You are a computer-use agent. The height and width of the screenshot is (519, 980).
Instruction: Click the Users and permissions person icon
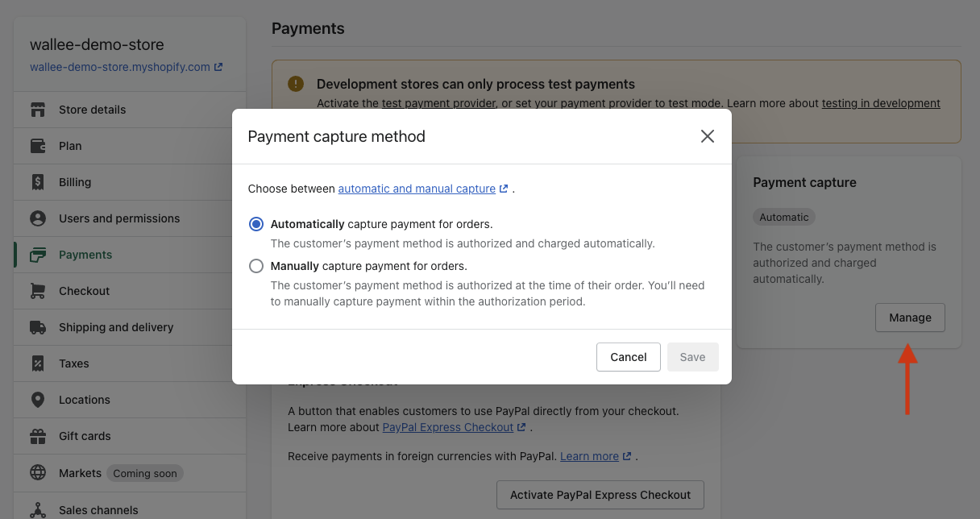pos(39,218)
